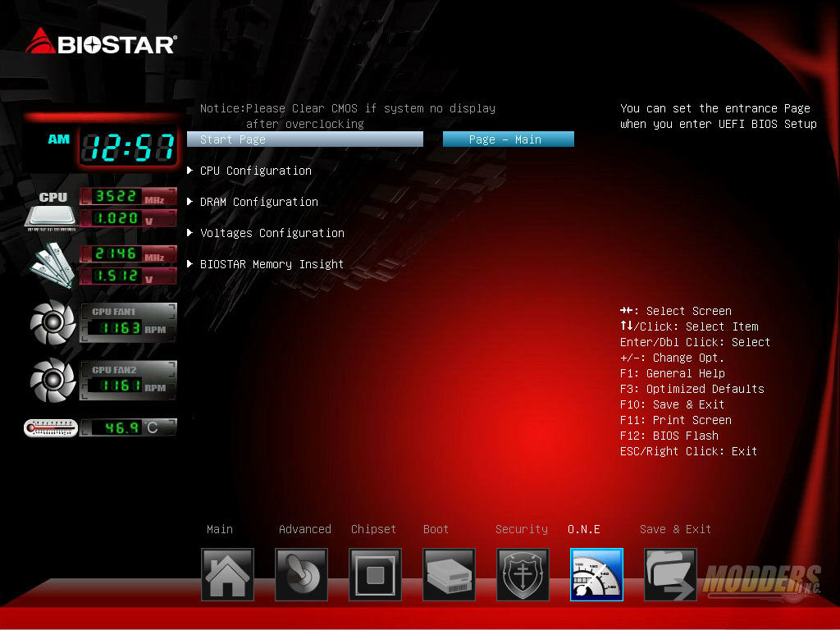This screenshot has height=630, width=840.
Task: Open the Boot page drive icon
Action: click(449, 574)
